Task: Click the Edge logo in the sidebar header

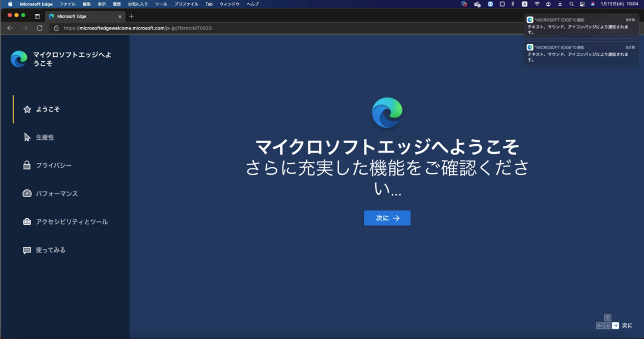Action: coord(19,59)
